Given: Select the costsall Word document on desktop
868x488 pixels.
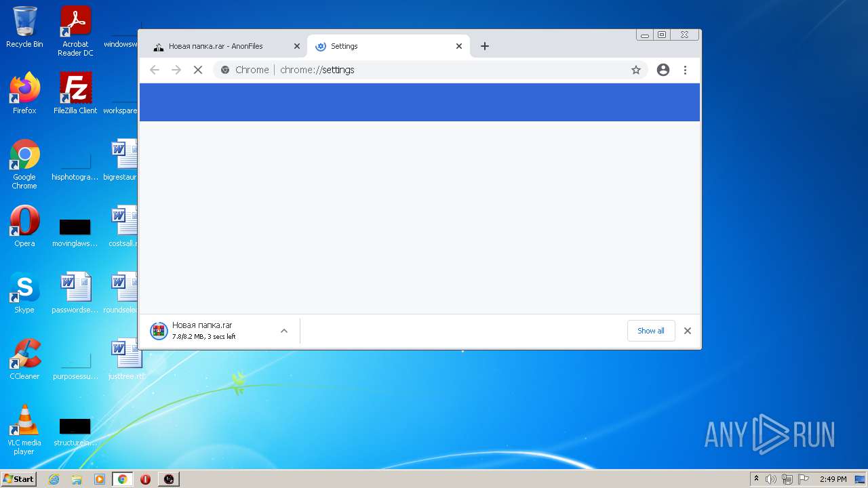Looking at the screenshot, I should pyautogui.click(x=123, y=226).
